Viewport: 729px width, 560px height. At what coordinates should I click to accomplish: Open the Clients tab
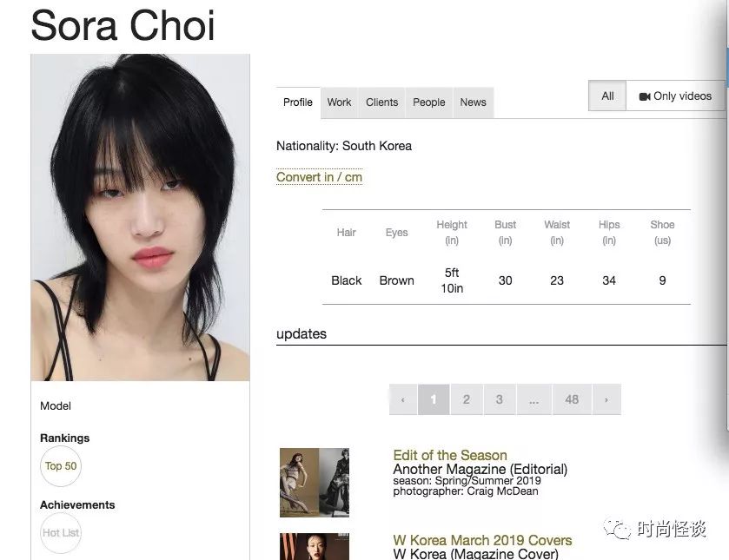tap(381, 102)
